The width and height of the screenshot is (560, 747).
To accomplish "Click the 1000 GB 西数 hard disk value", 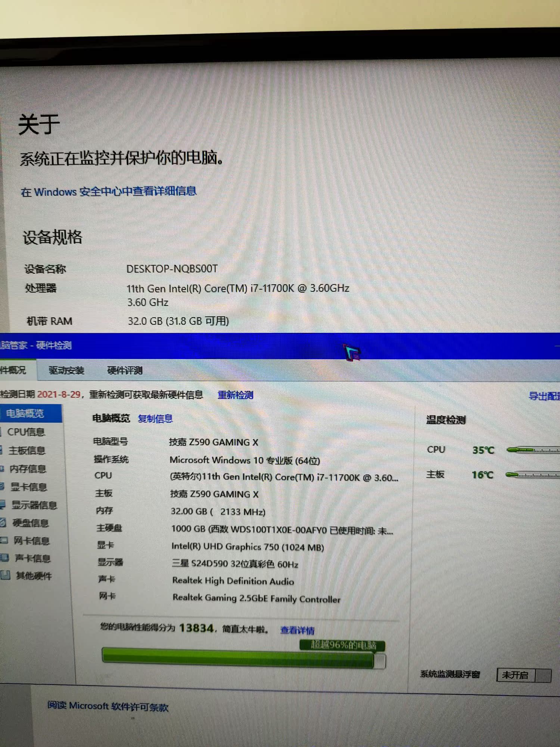I will 282,530.
